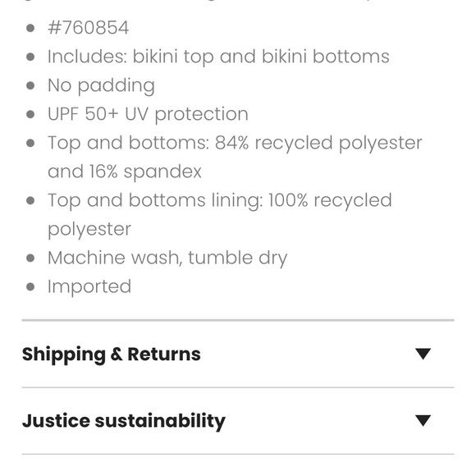Click the 'lining: 100% recycled' line

(220, 201)
